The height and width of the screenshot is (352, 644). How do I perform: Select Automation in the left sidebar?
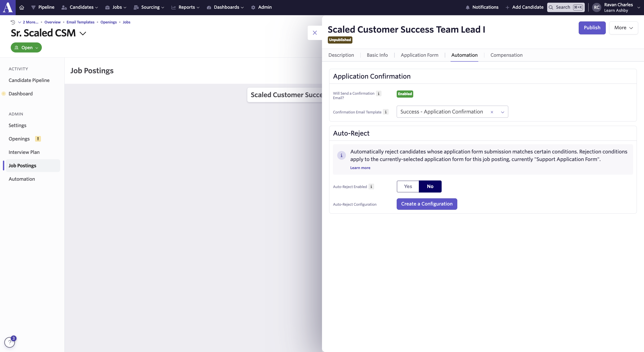tap(22, 179)
